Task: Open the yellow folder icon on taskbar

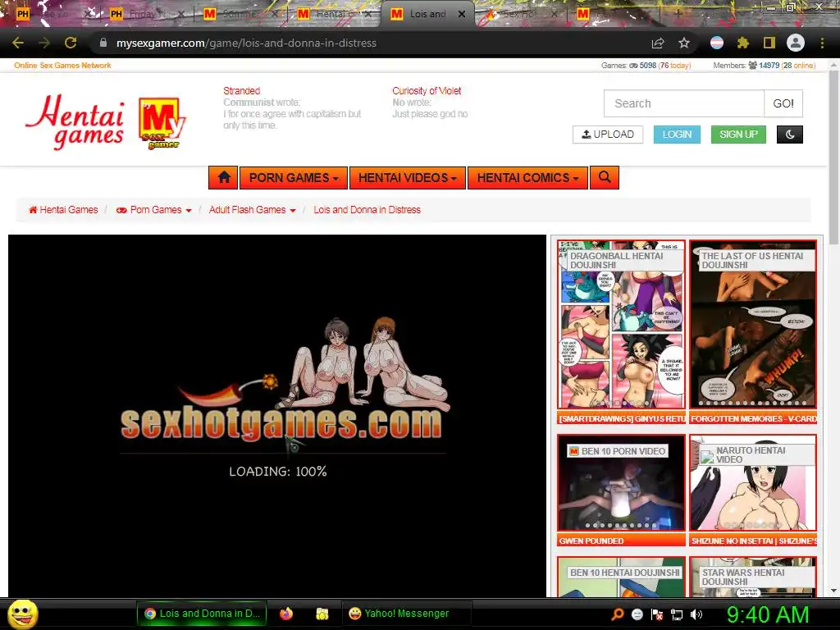Action: point(322,614)
